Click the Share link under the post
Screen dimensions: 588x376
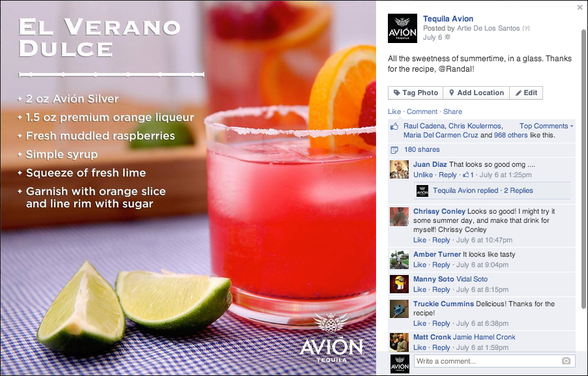(x=452, y=111)
